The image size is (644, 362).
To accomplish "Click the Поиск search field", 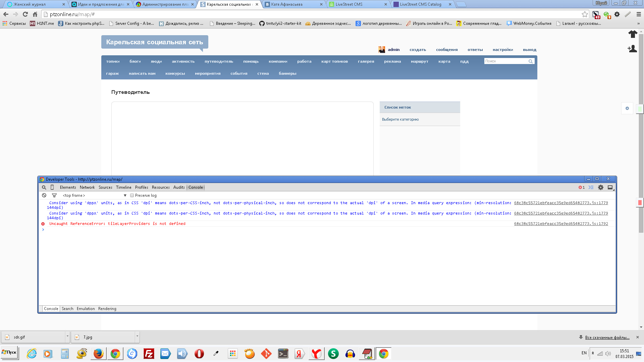I will pyautogui.click(x=506, y=61).
